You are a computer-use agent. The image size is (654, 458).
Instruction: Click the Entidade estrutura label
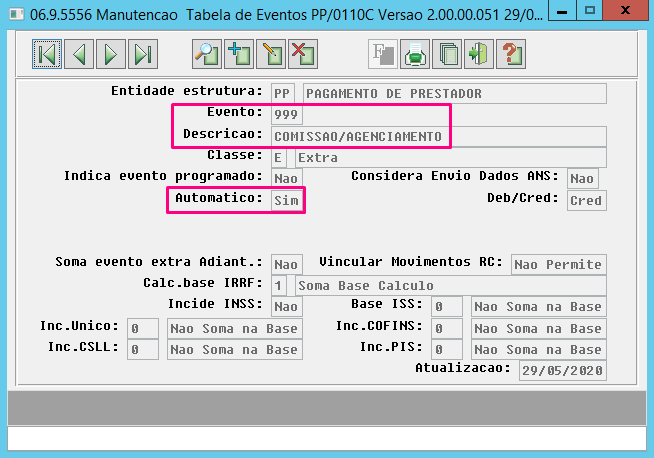click(187, 91)
